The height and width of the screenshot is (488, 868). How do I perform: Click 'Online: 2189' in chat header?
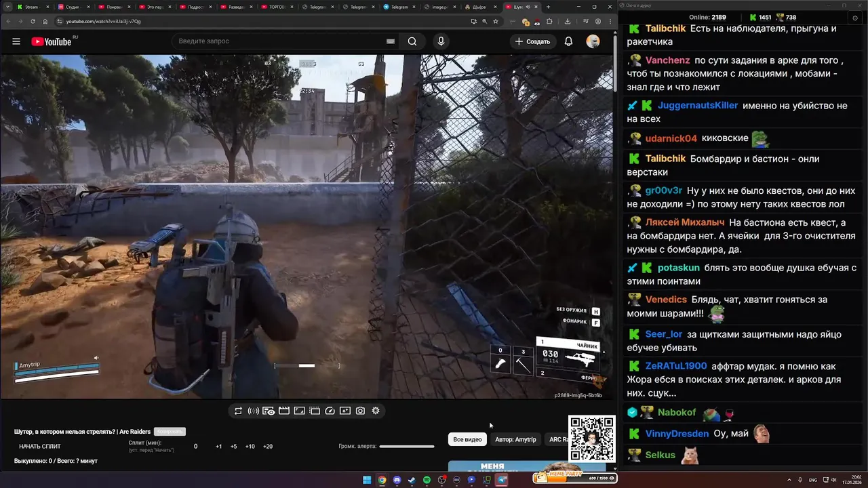click(x=707, y=18)
